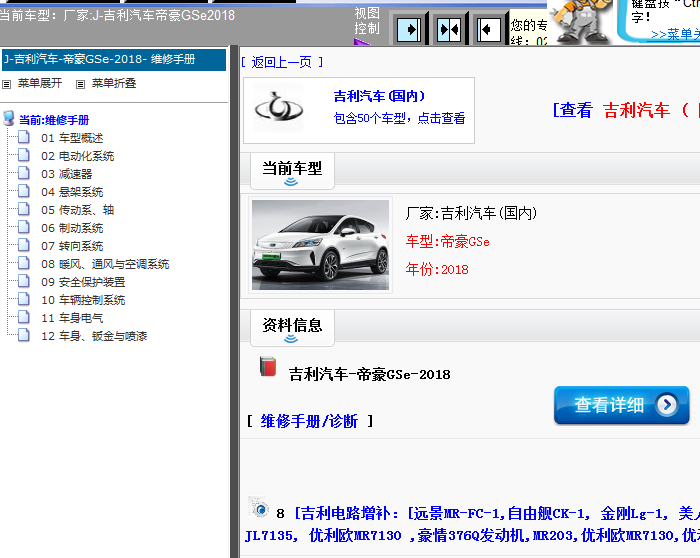This screenshot has height=558, width=700.
Task: Select the 资料信息 tab
Action: point(292,328)
